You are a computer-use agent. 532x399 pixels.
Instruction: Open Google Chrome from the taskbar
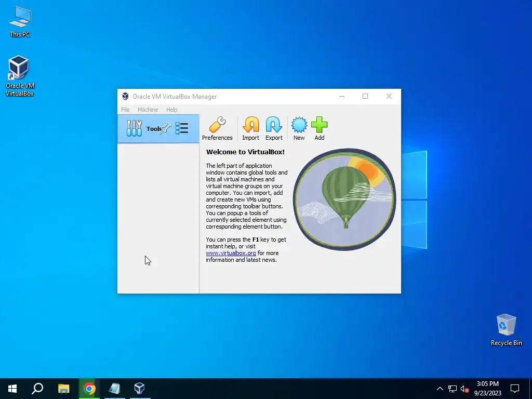pyautogui.click(x=89, y=389)
